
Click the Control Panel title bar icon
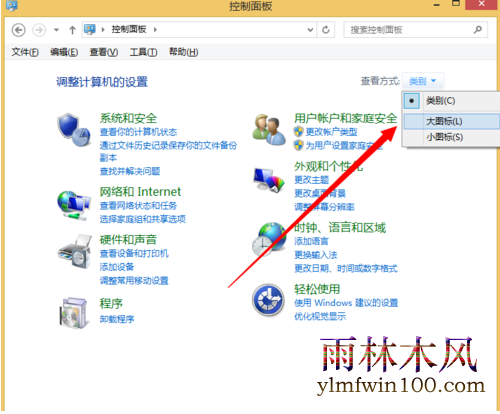point(12,5)
